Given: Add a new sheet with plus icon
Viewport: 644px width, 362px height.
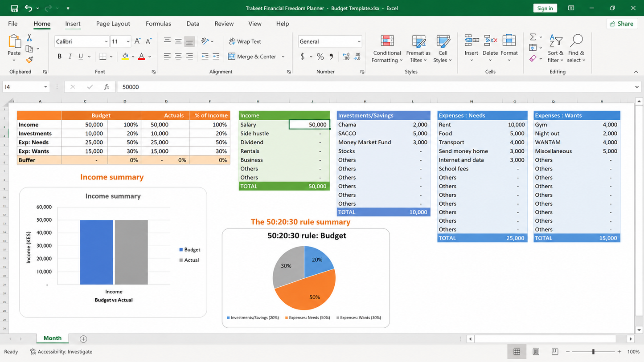Looking at the screenshot, I should point(83,339).
